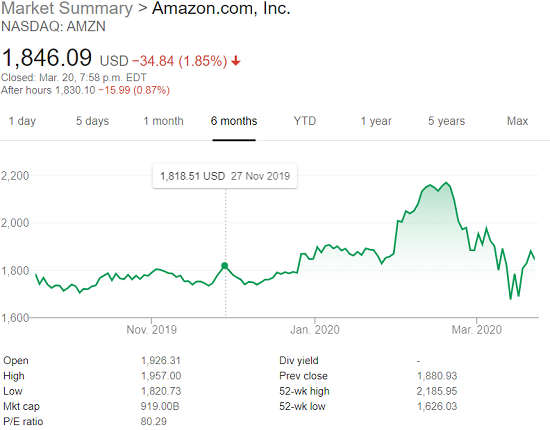Viewport: 550px width, 430px height.
Task: Click the 52-wk high value 2,185.95
Action: (437, 391)
